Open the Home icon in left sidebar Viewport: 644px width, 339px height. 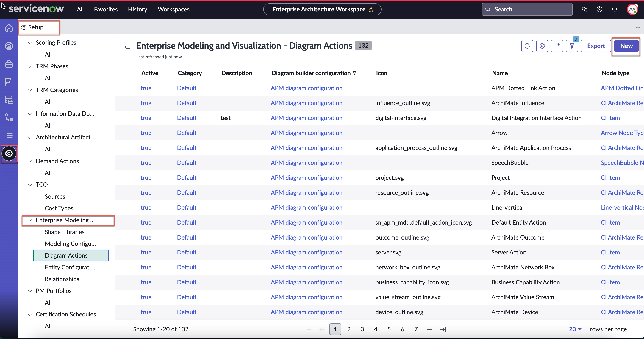point(9,28)
